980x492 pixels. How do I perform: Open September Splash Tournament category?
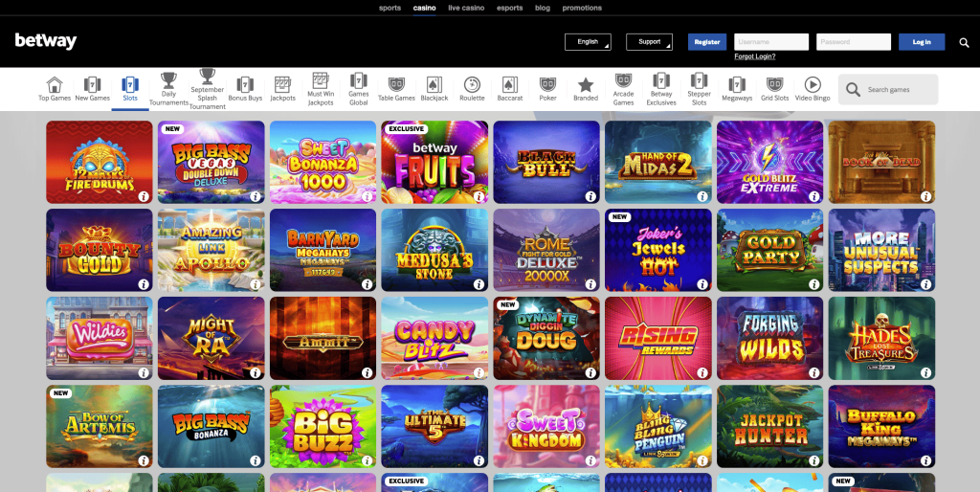tap(207, 89)
